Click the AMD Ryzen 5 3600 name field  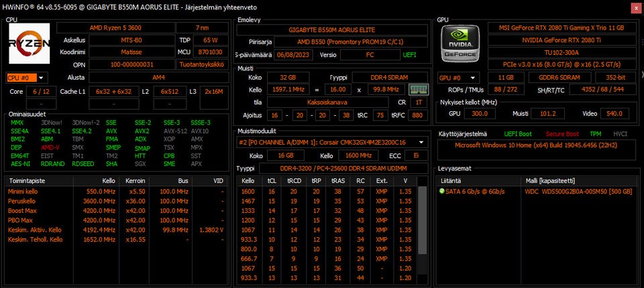pyautogui.click(x=115, y=28)
